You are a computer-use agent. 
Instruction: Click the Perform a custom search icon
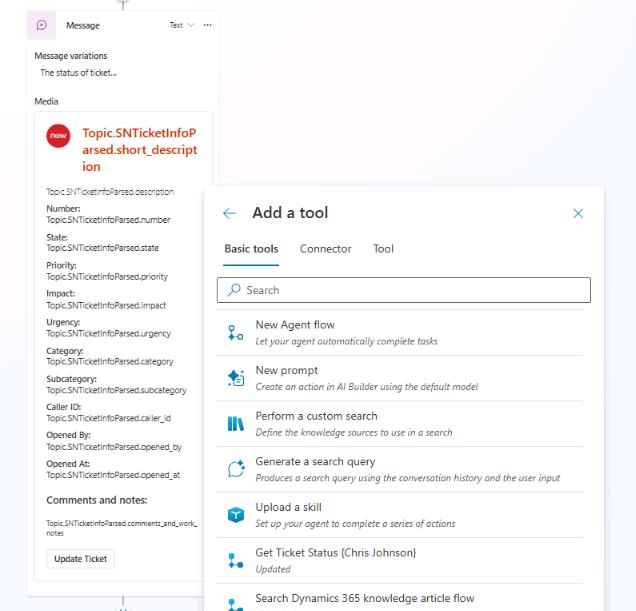coord(236,424)
